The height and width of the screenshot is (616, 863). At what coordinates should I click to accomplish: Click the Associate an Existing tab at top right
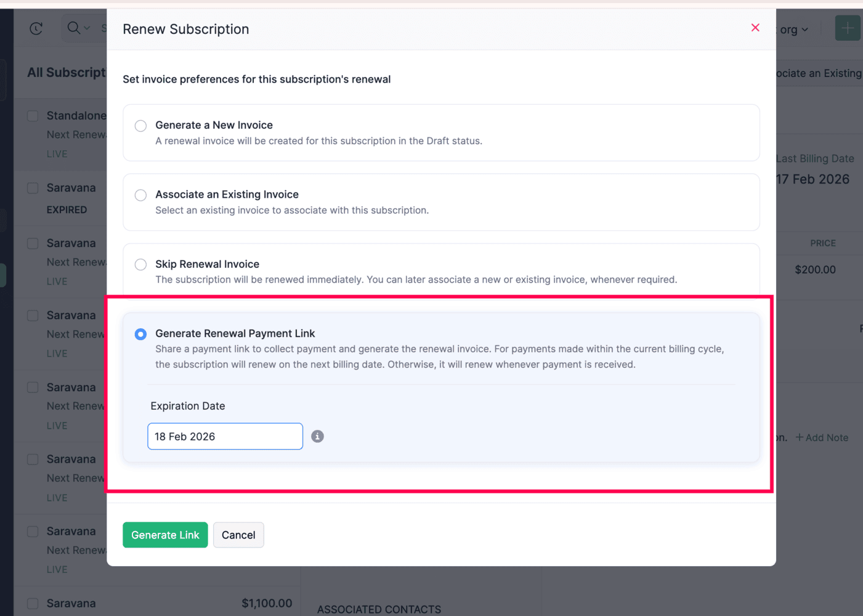pos(819,73)
